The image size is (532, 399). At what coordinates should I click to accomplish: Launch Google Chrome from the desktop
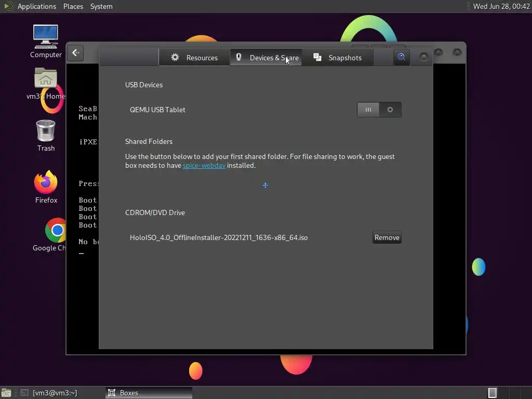(x=55, y=235)
